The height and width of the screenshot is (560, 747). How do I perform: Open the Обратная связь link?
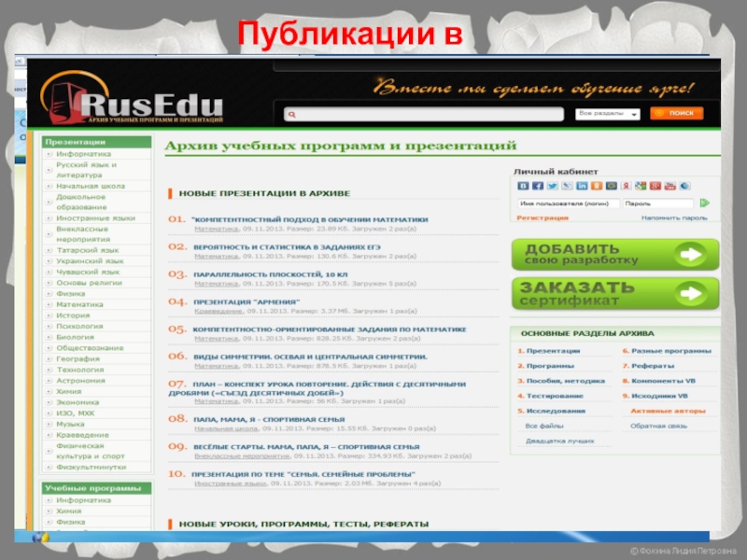click(658, 426)
